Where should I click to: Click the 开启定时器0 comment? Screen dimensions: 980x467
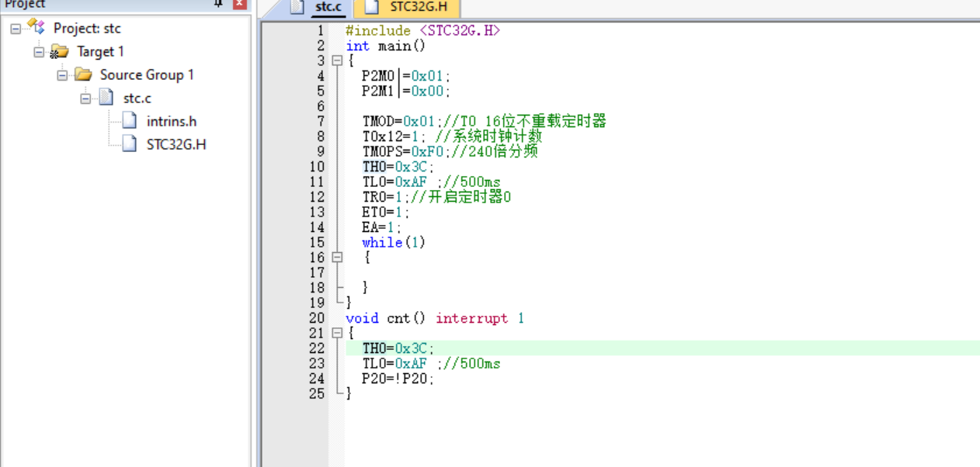[462, 197]
